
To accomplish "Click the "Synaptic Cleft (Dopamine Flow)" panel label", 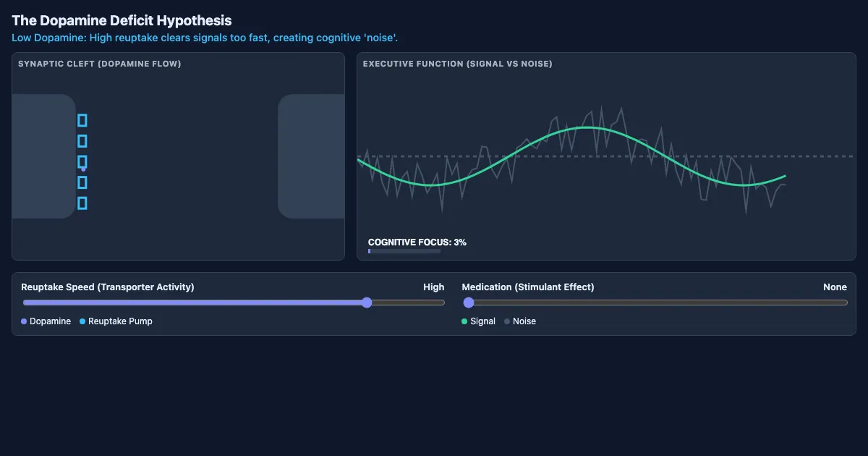I will 100,64.
